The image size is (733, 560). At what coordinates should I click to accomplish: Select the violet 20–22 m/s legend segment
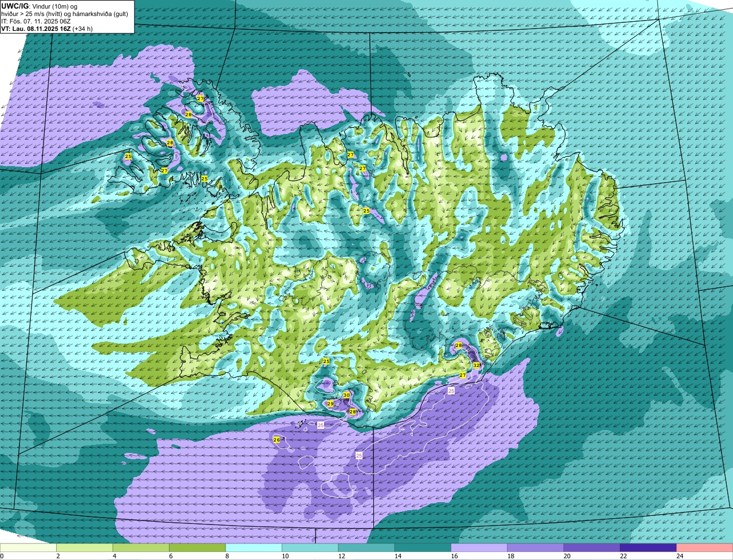point(592,548)
